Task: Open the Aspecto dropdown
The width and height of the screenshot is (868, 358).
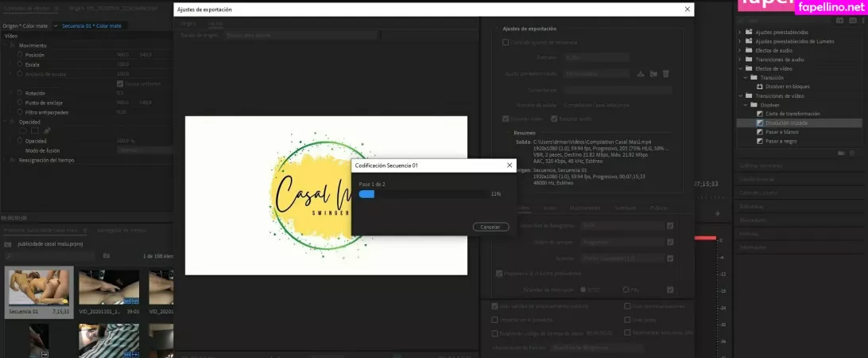Action: [622, 259]
